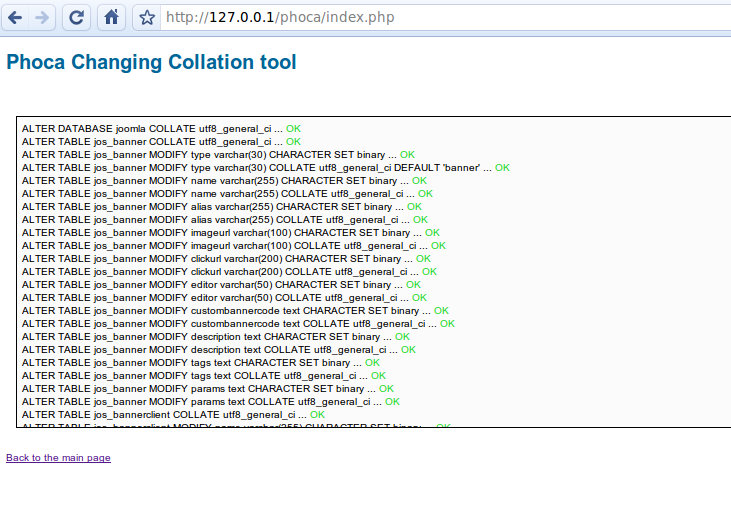The image size is (731, 506).
Task: Click the alias varchar(255) CHARACTER SET binary line
Action: tap(221, 207)
